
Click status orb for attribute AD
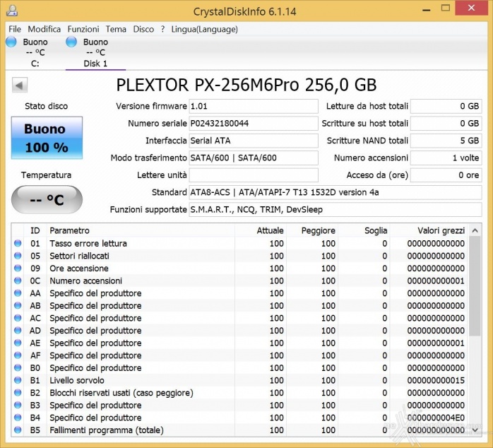[18, 330]
